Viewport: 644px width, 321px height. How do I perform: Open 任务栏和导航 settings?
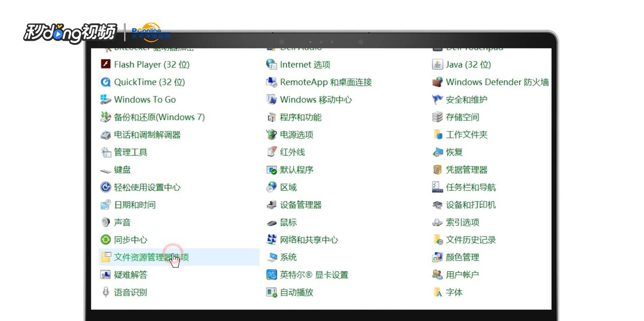(x=471, y=187)
